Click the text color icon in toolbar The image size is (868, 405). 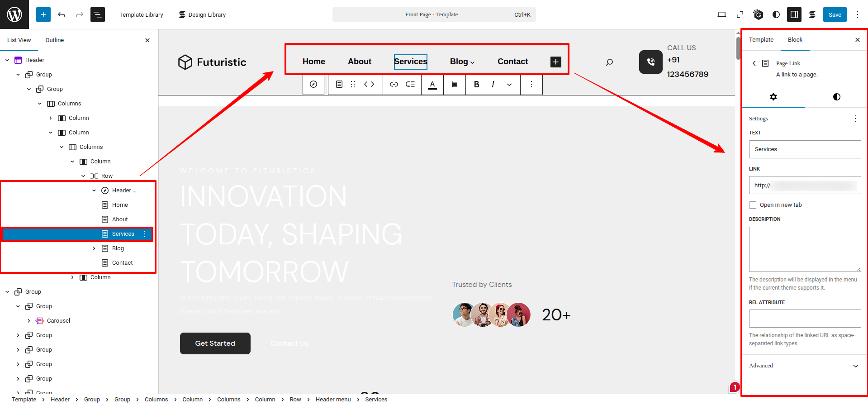(432, 84)
